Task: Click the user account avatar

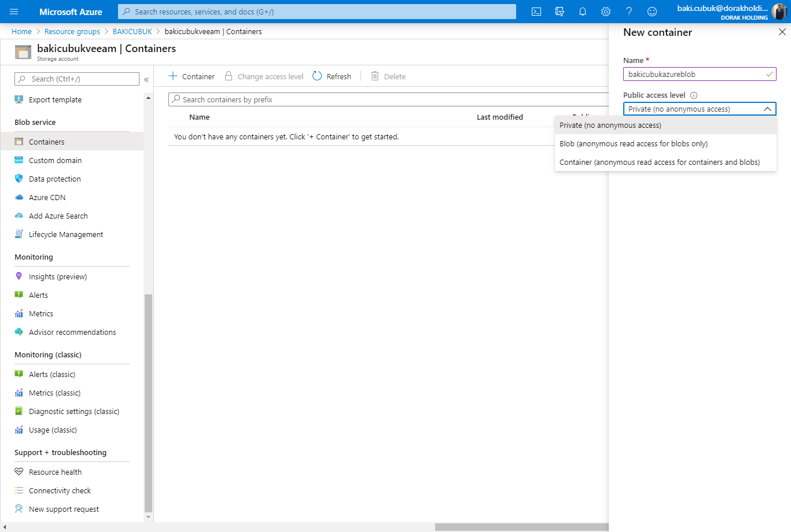Action: click(779, 12)
